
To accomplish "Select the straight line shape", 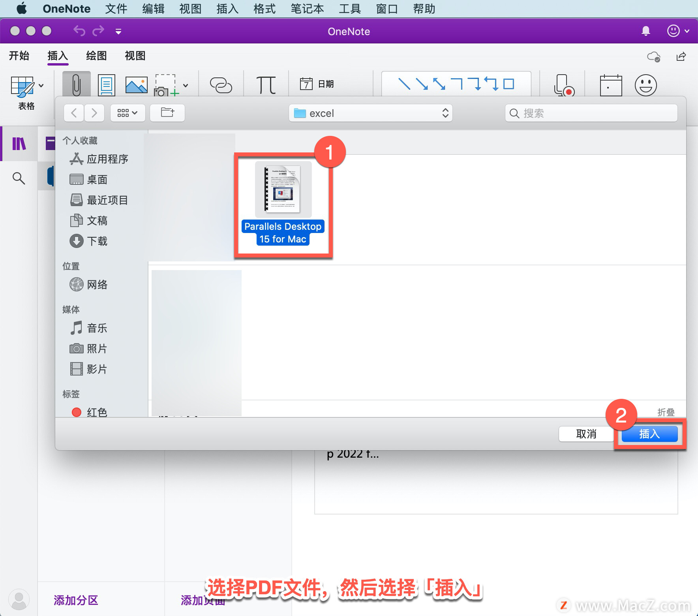I will 404,84.
